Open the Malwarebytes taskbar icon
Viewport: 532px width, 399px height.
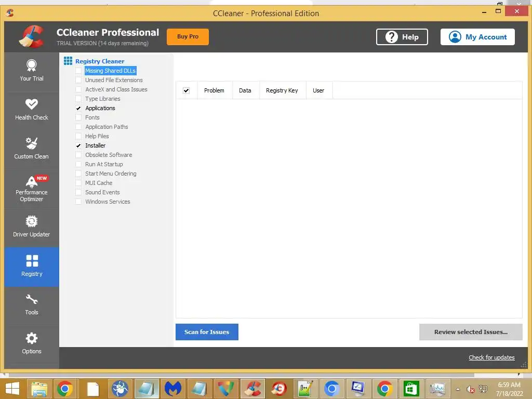pyautogui.click(x=173, y=389)
